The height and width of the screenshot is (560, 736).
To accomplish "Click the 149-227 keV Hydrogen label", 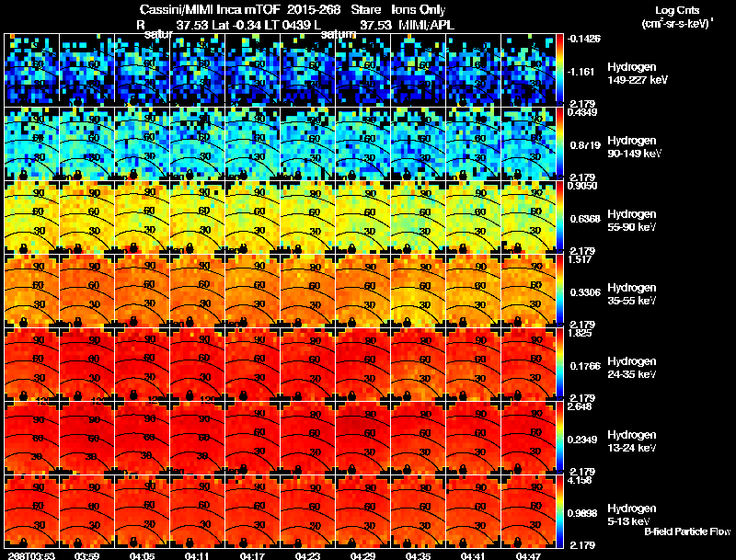I will 637,74.
